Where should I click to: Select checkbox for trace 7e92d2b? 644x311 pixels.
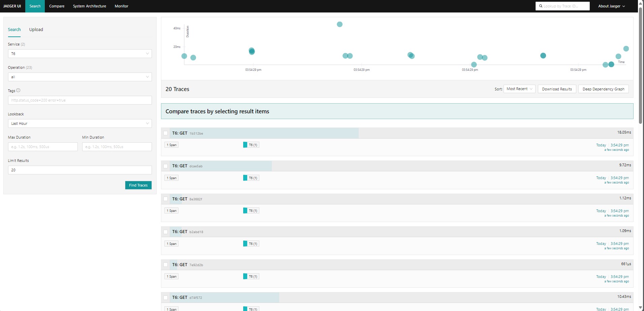coord(165,265)
